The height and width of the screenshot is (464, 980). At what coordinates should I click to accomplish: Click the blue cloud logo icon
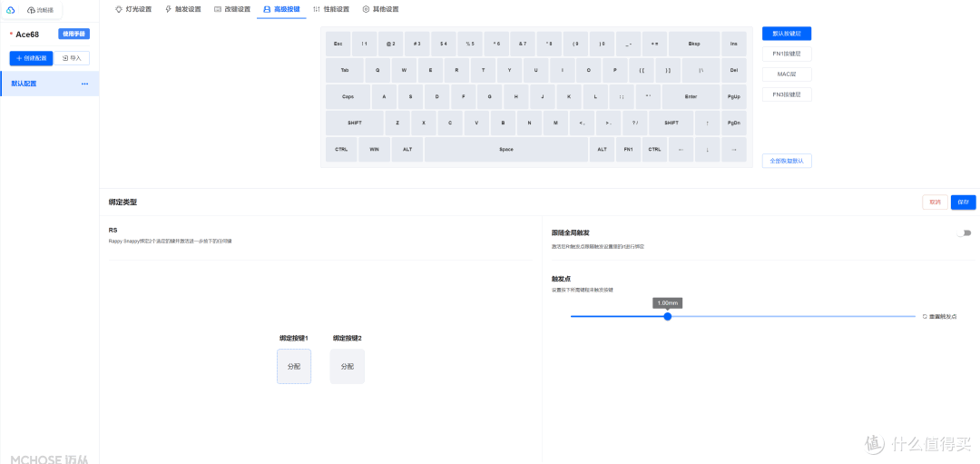click(10, 10)
